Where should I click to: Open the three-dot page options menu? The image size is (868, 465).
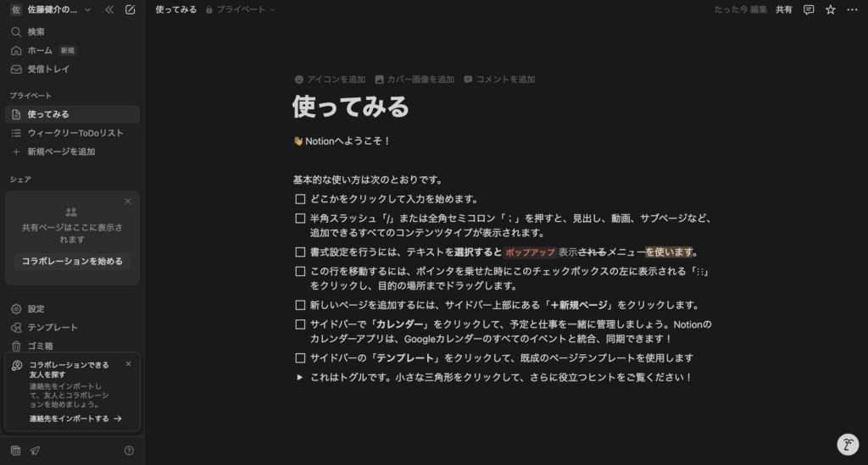(x=852, y=10)
